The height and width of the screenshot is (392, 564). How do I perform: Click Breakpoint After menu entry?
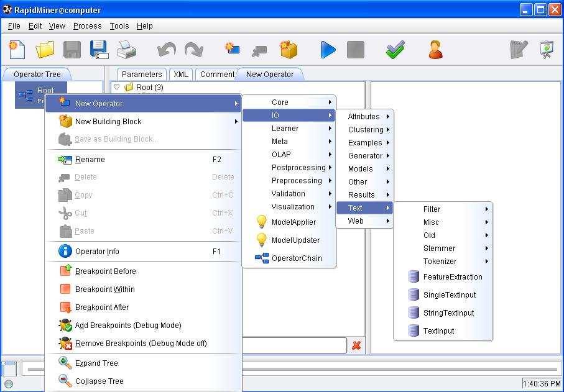(x=144, y=308)
